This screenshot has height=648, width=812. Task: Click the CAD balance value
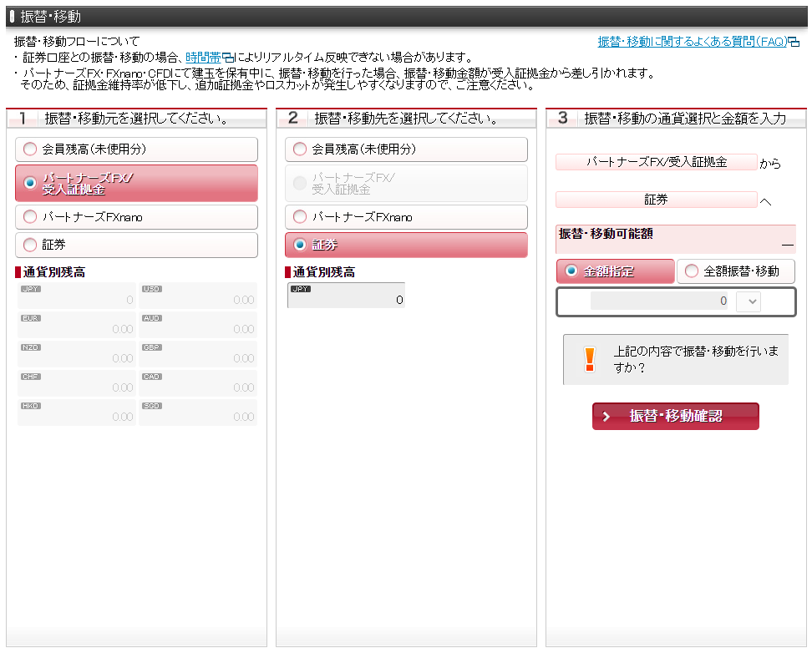(198, 383)
